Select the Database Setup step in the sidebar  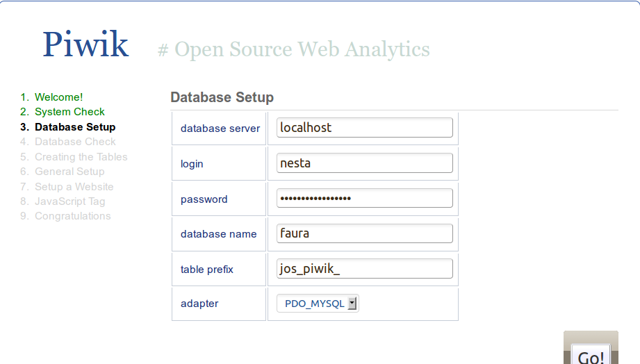75,127
